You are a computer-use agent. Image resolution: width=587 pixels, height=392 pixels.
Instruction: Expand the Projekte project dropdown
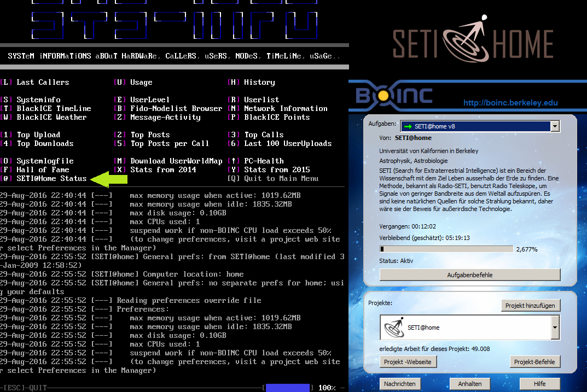pos(556,328)
